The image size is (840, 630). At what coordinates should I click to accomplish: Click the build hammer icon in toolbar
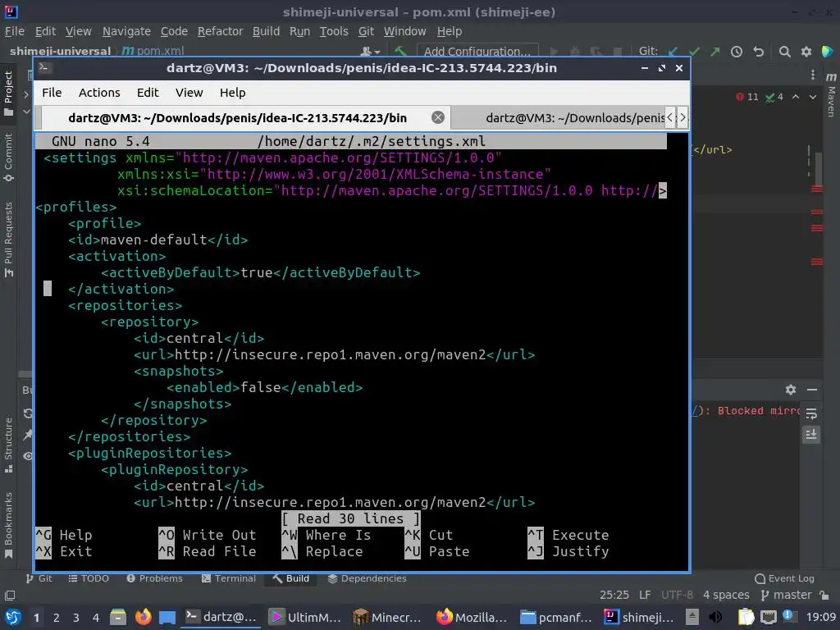[400, 52]
